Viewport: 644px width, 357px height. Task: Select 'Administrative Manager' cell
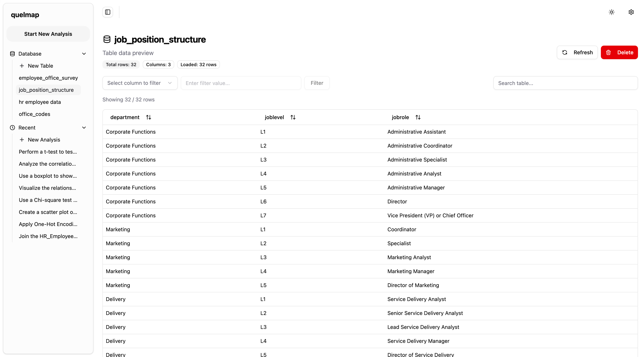[x=416, y=188]
